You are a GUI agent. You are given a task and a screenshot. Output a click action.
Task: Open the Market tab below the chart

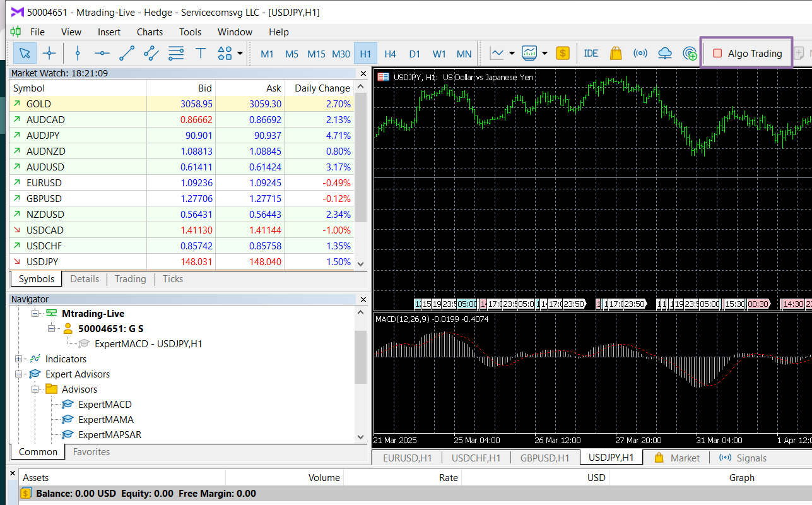click(677, 458)
